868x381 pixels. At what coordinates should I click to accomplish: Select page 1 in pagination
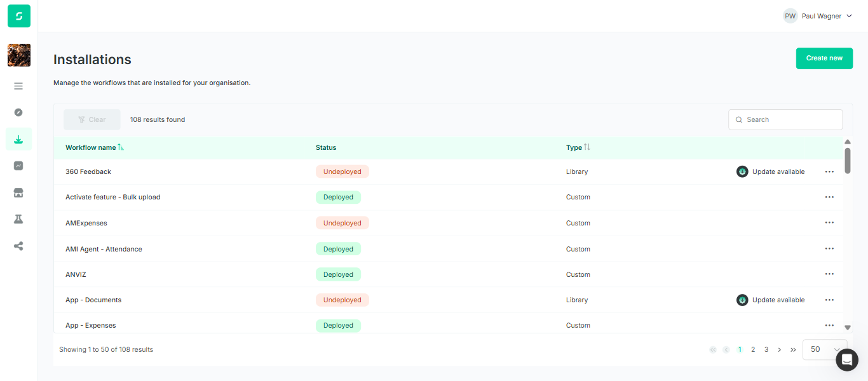(740, 349)
